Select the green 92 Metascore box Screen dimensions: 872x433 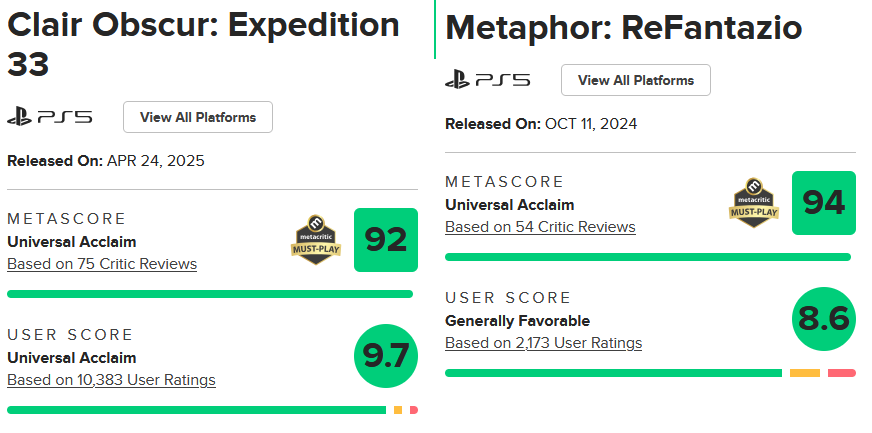tap(385, 240)
